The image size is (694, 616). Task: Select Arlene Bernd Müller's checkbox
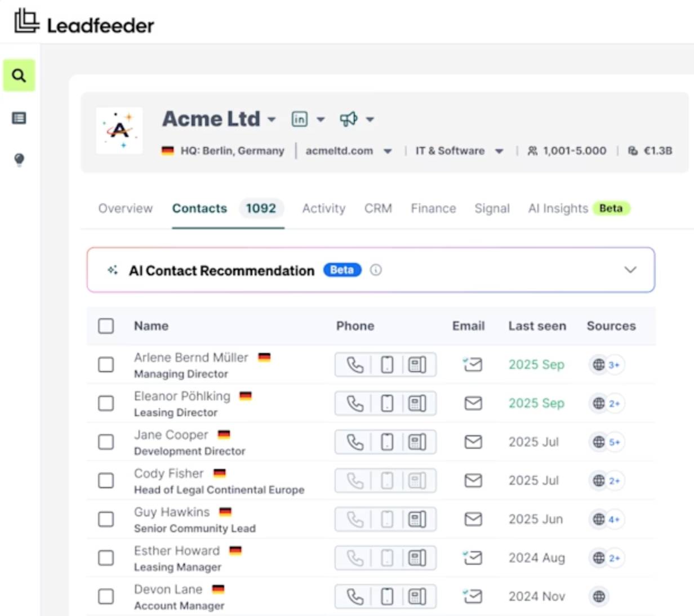(x=106, y=365)
